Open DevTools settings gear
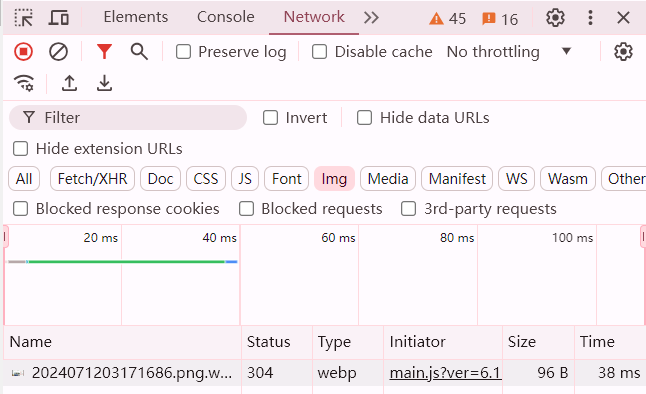This screenshot has width=646, height=394. point(555,18)
